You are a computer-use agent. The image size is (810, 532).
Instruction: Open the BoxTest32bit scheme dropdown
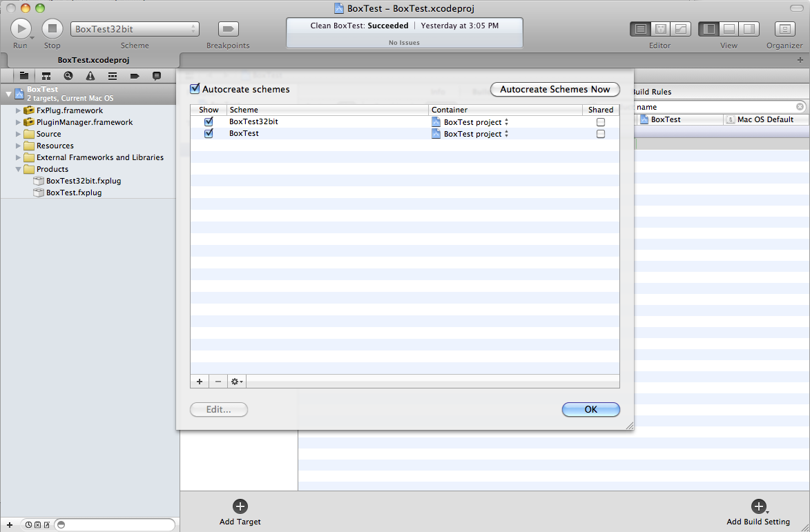(135, 29)
